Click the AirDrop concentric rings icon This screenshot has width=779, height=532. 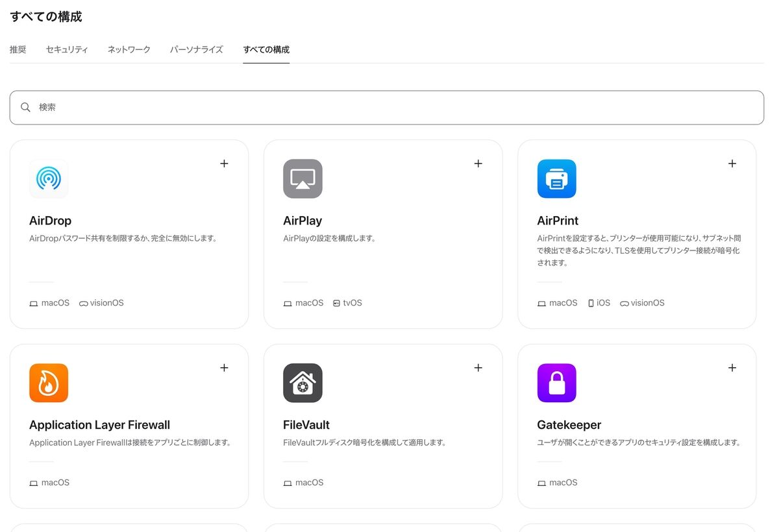[49, 178]
